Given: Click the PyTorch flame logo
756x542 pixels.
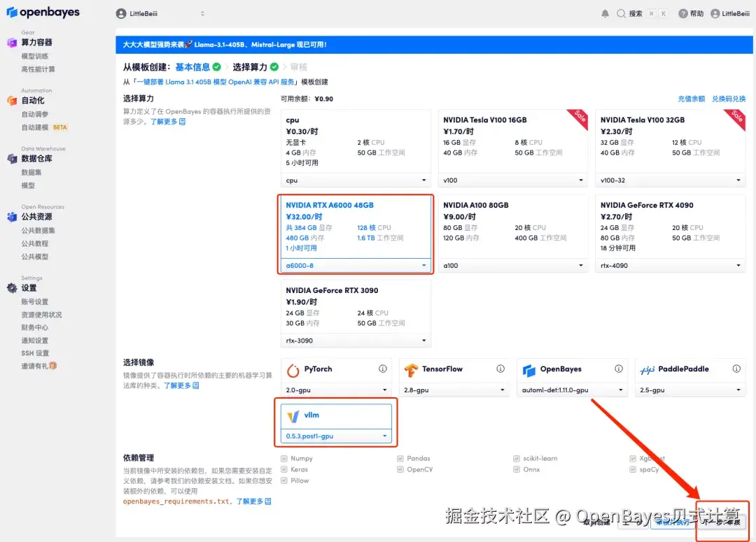Looking at the screenshot, I should (x=293, y=370).
